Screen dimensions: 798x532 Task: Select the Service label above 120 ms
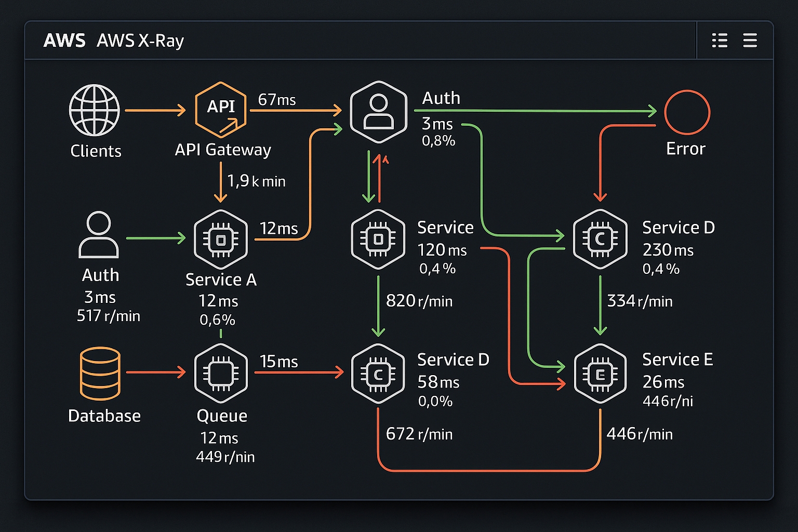coord(445,228)
